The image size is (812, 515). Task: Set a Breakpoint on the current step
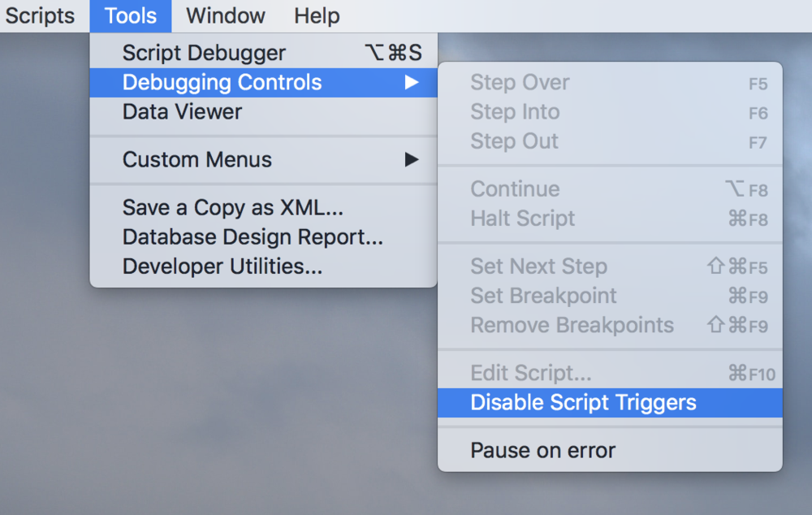(543, 296)
